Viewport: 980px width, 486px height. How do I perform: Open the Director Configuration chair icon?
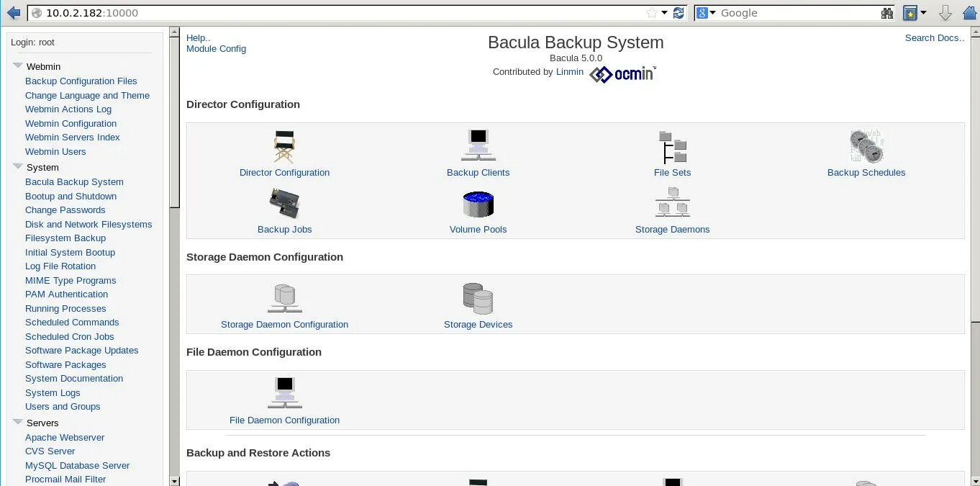point(285,147)
